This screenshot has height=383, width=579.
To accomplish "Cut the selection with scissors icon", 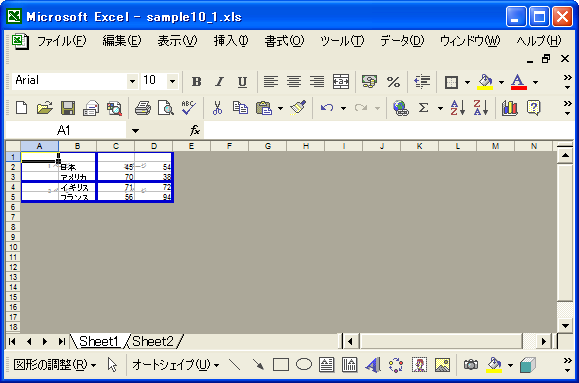I will point(217,108).
